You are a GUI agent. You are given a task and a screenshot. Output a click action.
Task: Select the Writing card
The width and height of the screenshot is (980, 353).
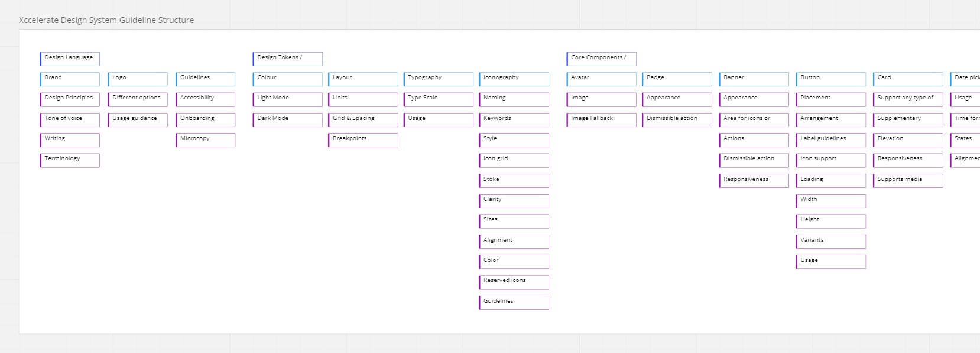tap(70, 140)
